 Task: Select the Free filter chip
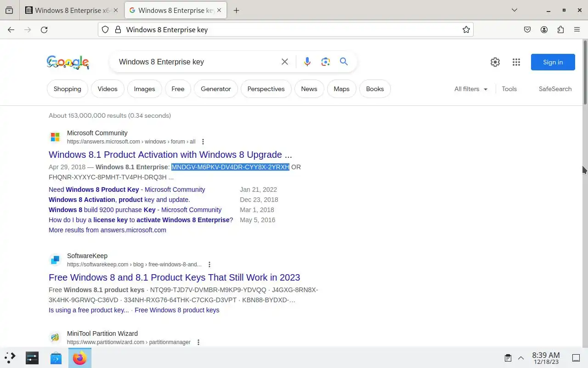178,89
